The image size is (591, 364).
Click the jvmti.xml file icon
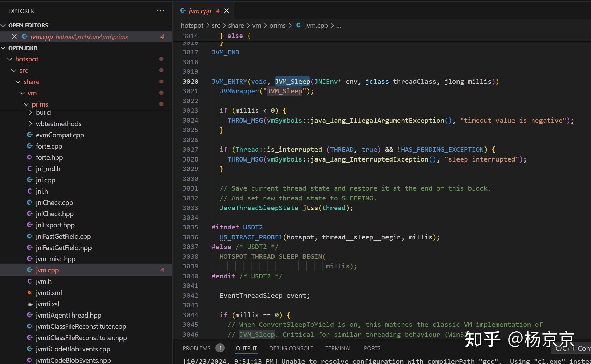(30, 293)
